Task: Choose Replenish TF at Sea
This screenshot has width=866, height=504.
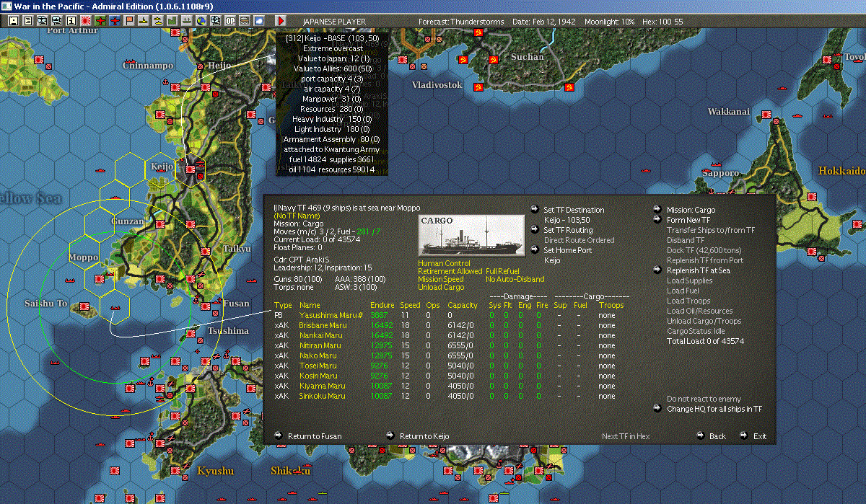Action: [x=698, y=270]
